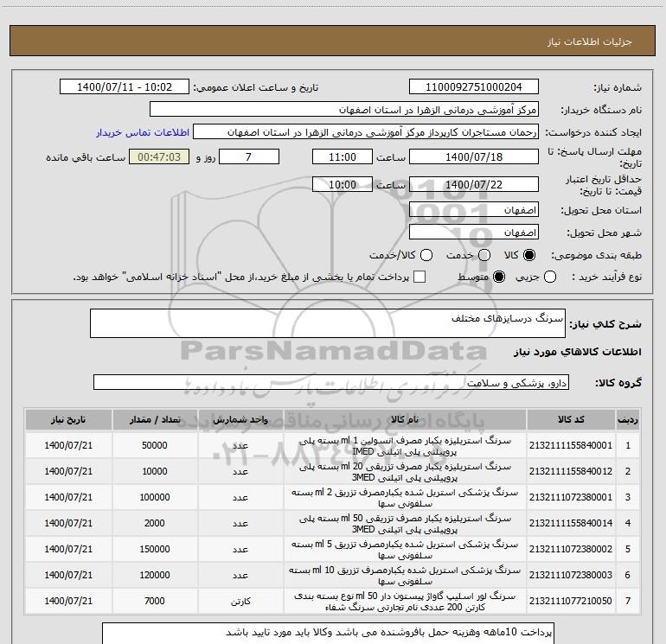Click the remaining days field showing 7
This screenshot has height=644, width=666.
pyautogui.click(x=249, y=156)
